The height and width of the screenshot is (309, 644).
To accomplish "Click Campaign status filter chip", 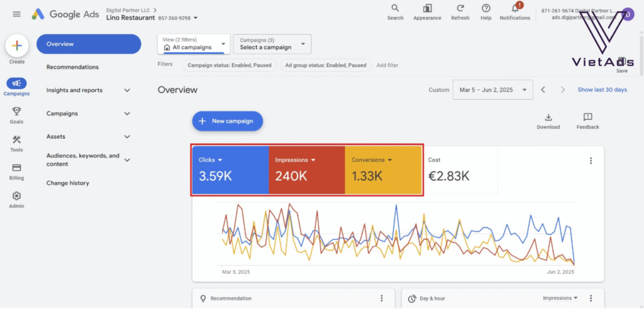I will pyautogui.click(x=229, y=65).
